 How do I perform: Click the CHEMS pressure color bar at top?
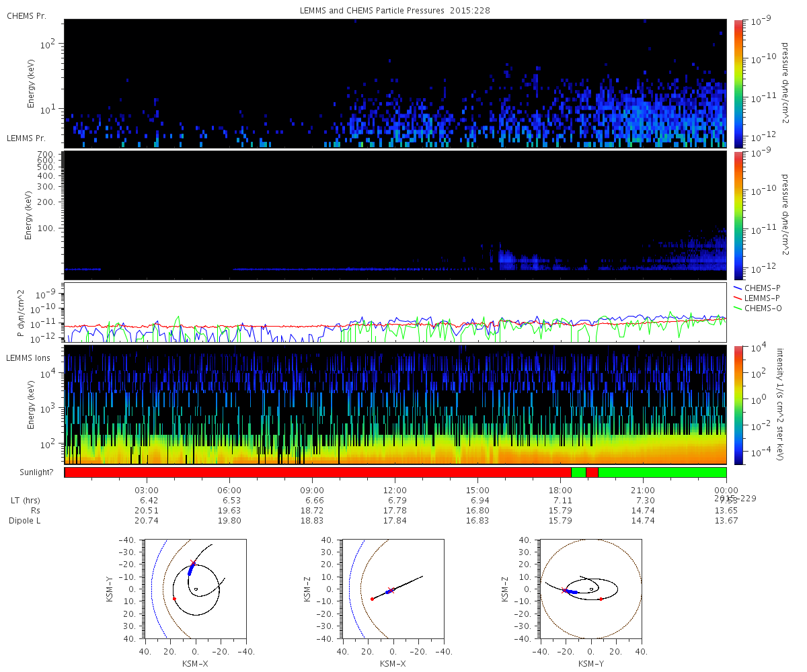tap(738, 83)
